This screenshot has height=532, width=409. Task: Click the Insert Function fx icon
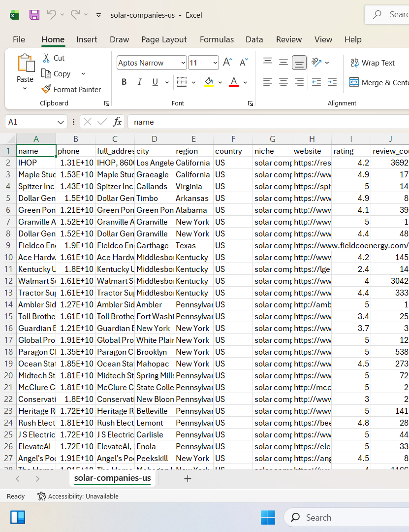pos(117,122)
